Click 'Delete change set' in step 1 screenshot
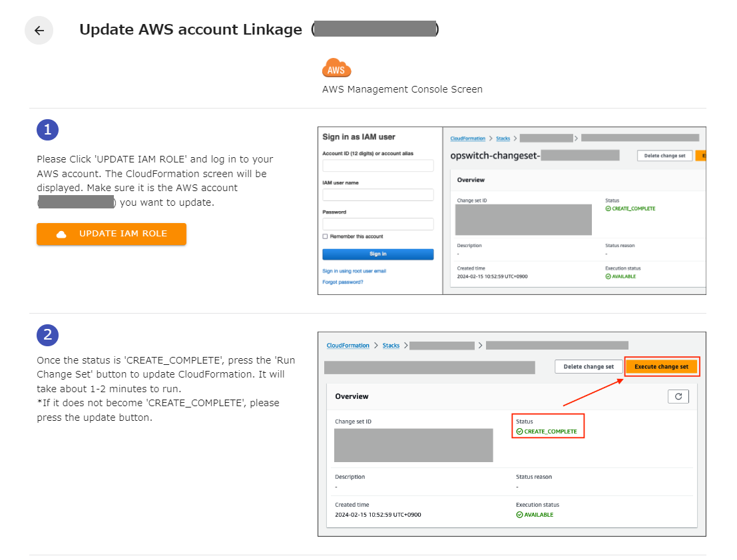 pyautogui.click(x=664, y=156)
